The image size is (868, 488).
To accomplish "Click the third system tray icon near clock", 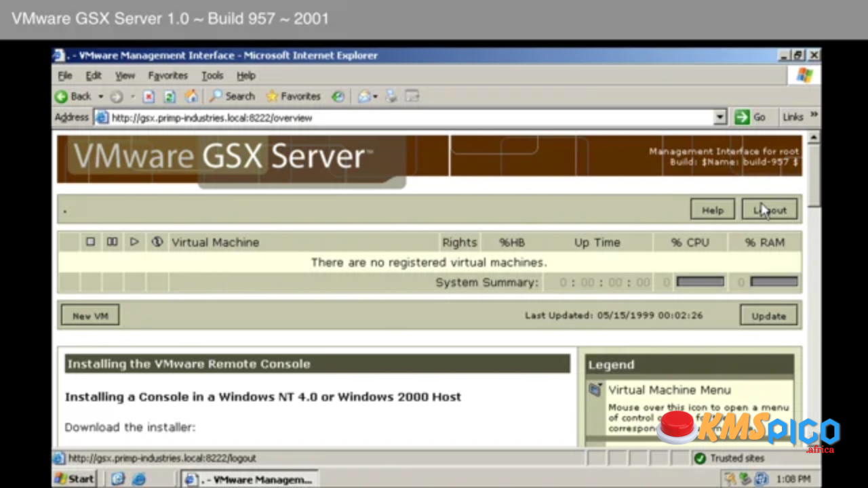I will click(x=761, y=479).
